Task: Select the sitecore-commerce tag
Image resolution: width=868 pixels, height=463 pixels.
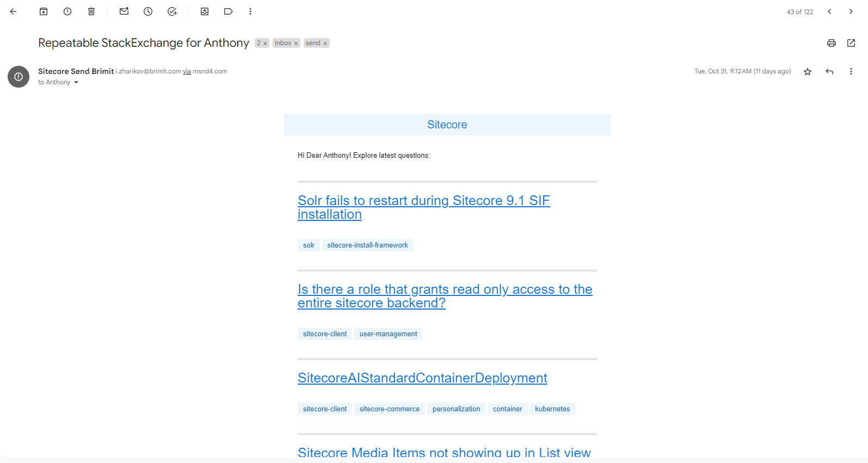Action: pos(390,409)
